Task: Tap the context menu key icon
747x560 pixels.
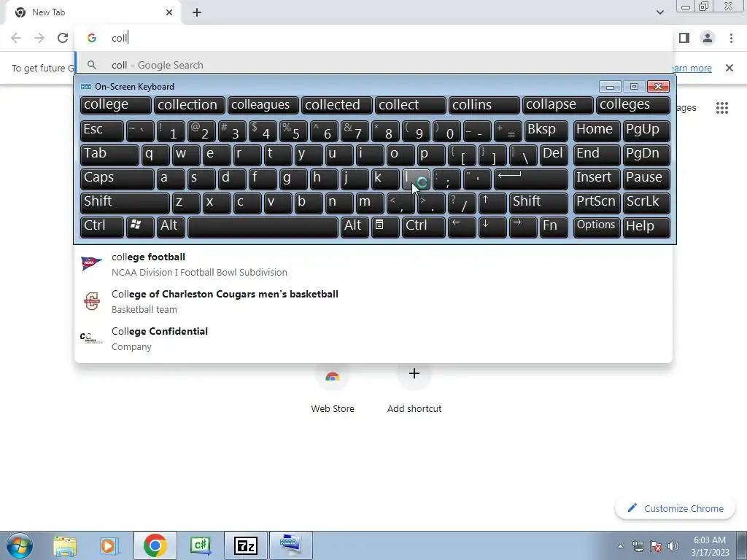Action: [x=385, y=226]
